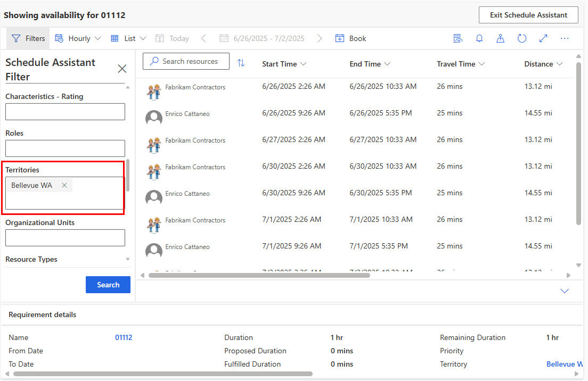Open the more options ellipsis menu

(x=565, y=38)
